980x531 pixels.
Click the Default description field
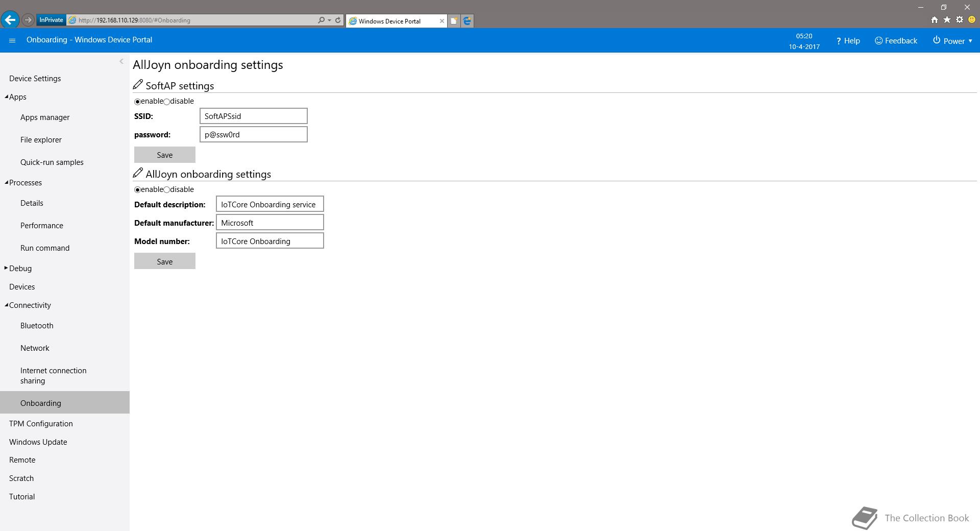(x=270, y=204)
